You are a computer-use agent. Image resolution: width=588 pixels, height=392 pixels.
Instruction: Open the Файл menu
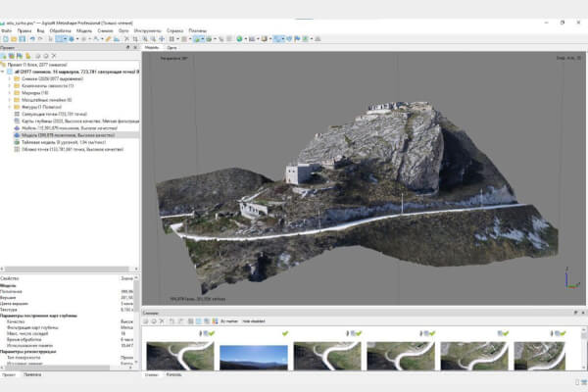click(x=6, y=30)
